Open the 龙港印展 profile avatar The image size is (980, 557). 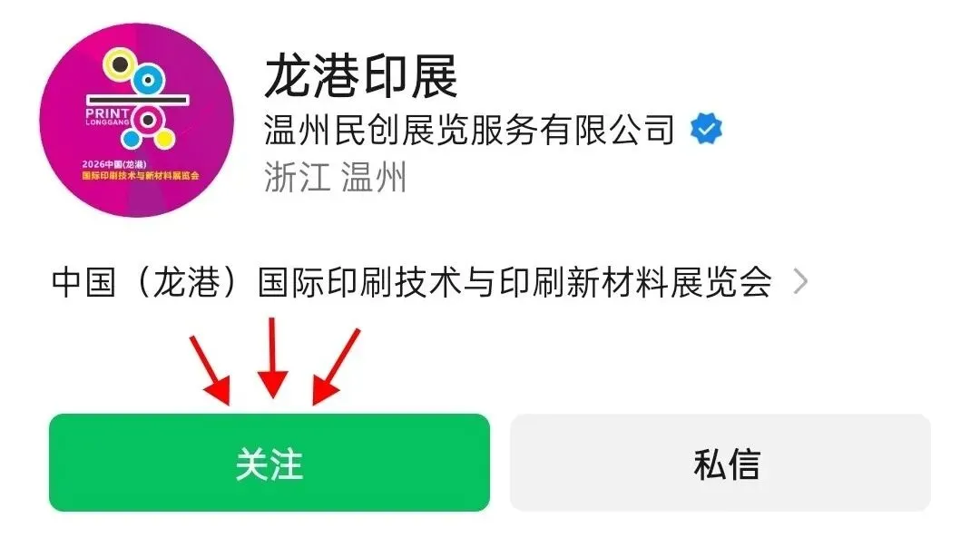click(136, 120)
